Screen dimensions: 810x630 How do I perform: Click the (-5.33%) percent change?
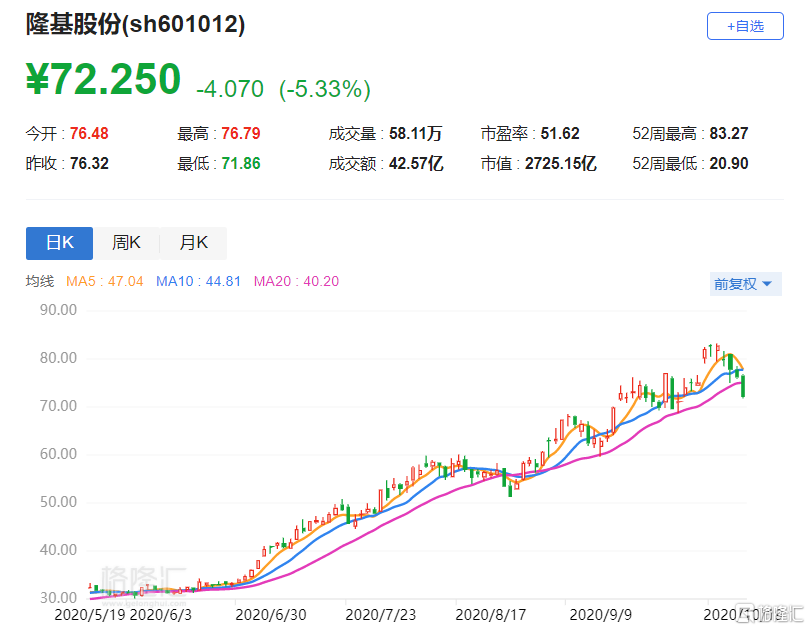point(325,89)
